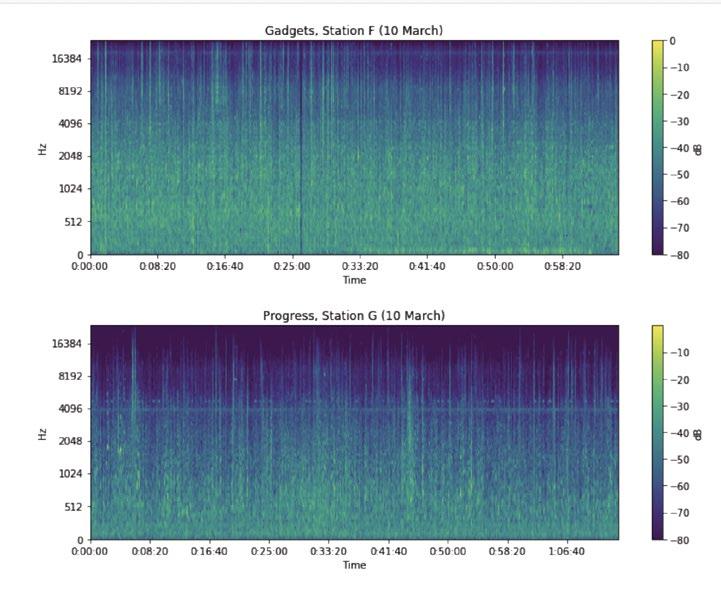
Task: Click the 0:33:20 time label under Station G
Action: click(x=329, y=551)
